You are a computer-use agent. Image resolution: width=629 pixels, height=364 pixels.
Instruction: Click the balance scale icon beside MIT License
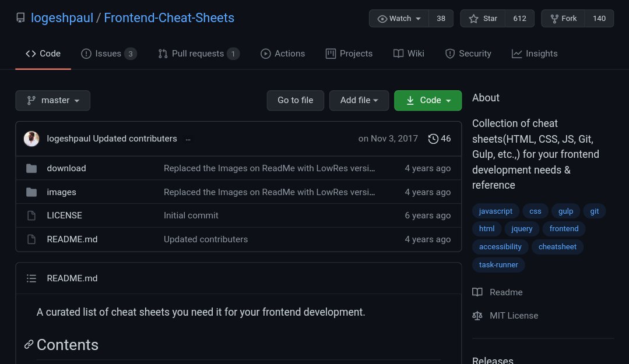[477, 316]
